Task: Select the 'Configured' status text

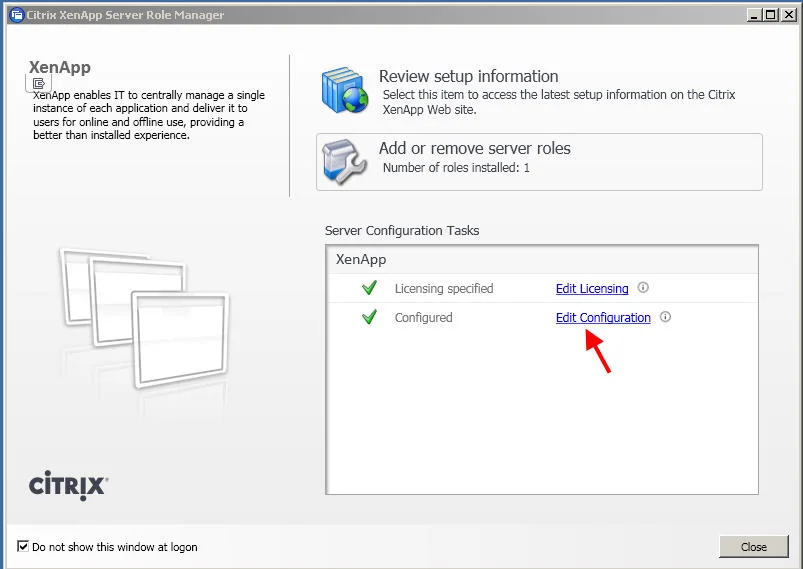Action: (x=424, y=318)
